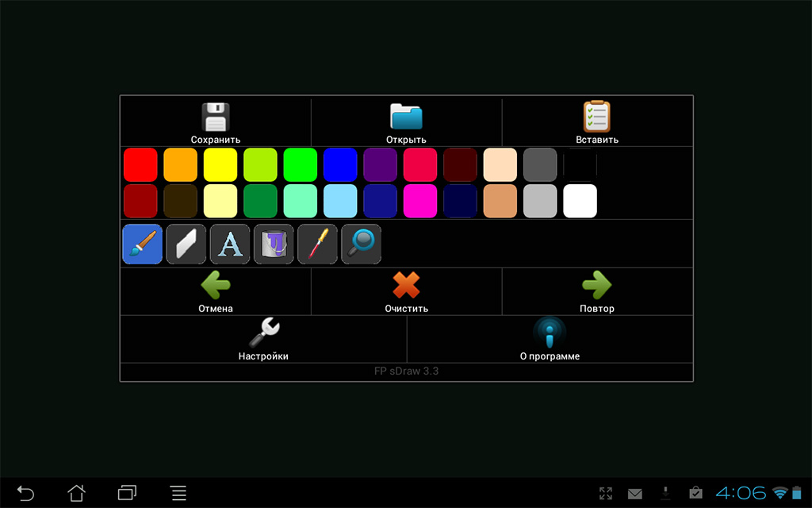Pick the crimson pink-red color swatch
Screen dimensions: 812x508
420,165
